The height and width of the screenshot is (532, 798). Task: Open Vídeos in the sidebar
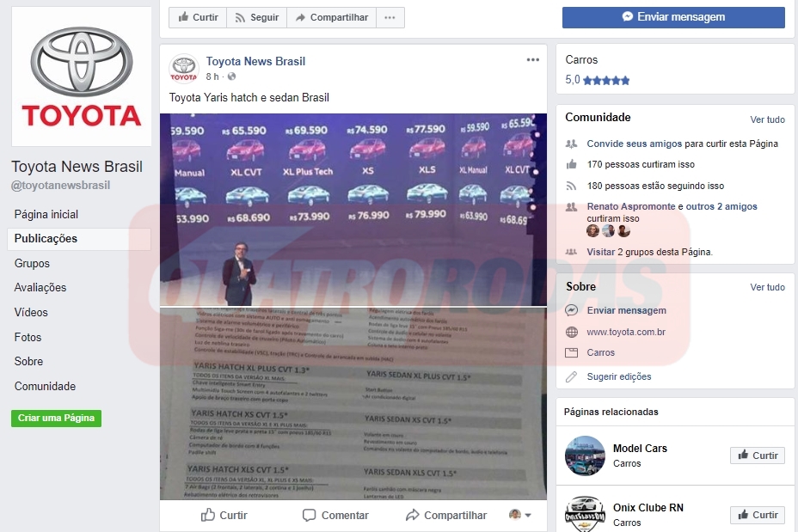(31, 312)
